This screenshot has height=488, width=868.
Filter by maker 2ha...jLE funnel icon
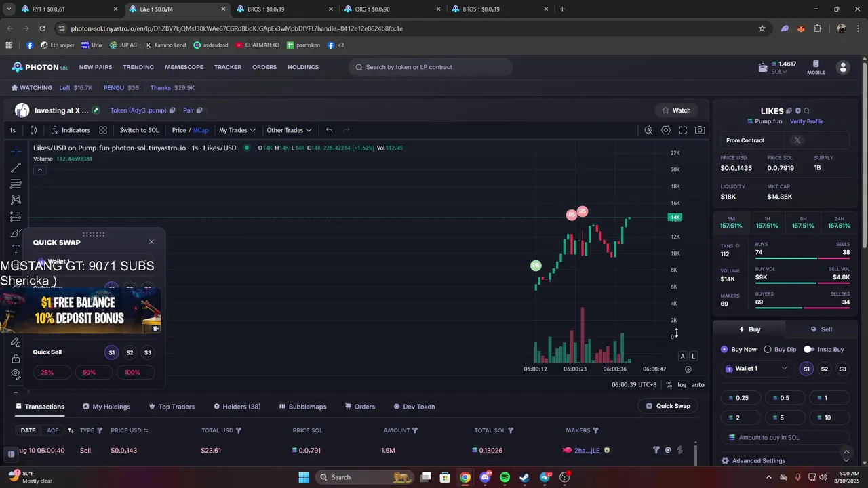click(656, 450)
